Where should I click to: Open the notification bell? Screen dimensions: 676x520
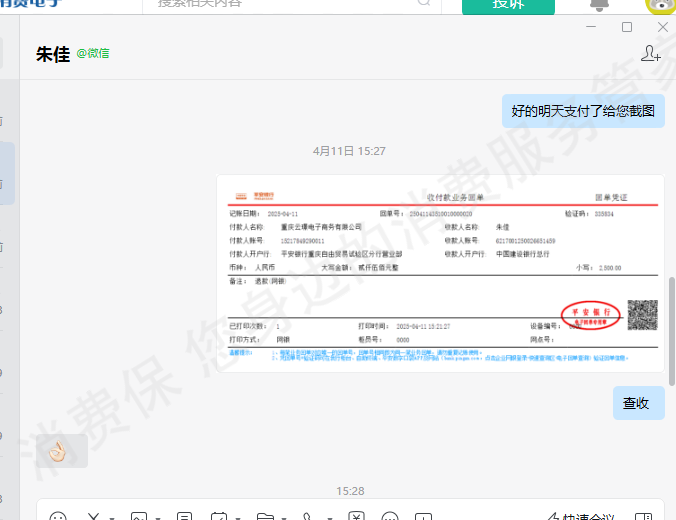pos(600,4)
